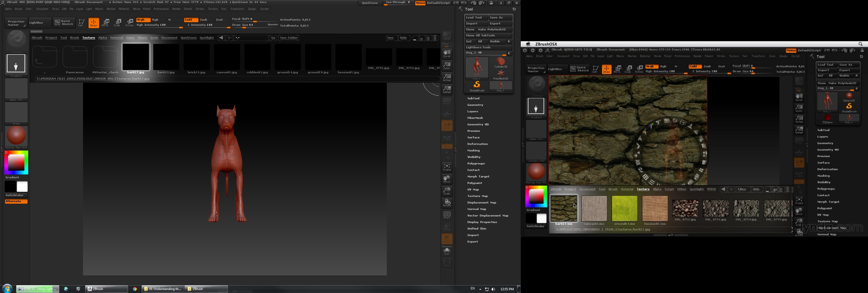868x293 pixels.
Task: Click the New Folder button
Action: tap(289, 38)
